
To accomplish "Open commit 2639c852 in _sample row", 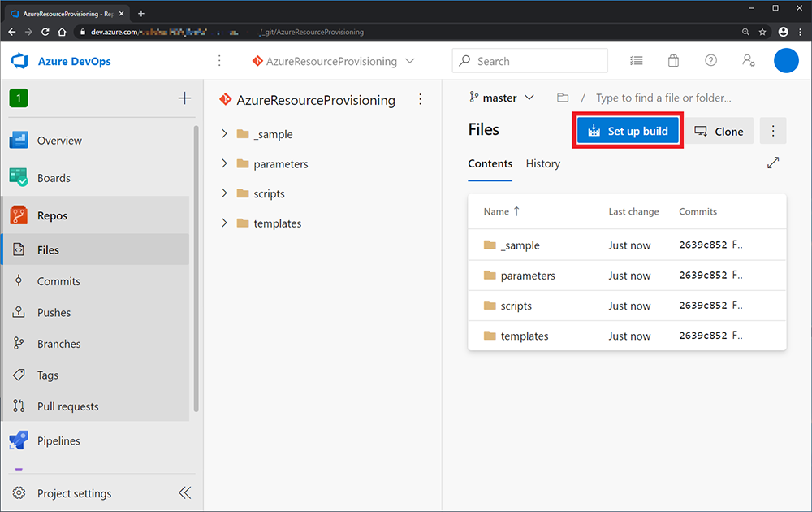I will click(702, 245).
